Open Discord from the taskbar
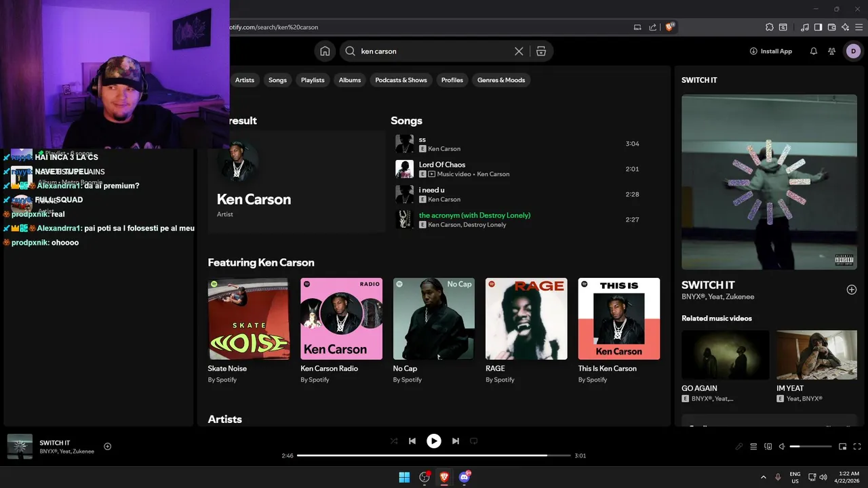Viewport: 868px width, 488px height. (x=465, y=477)
